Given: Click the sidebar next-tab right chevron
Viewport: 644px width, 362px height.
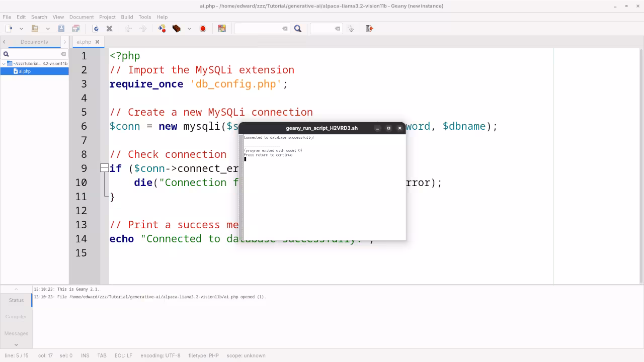Looking at the screenshot, I should tap(65, 42).
